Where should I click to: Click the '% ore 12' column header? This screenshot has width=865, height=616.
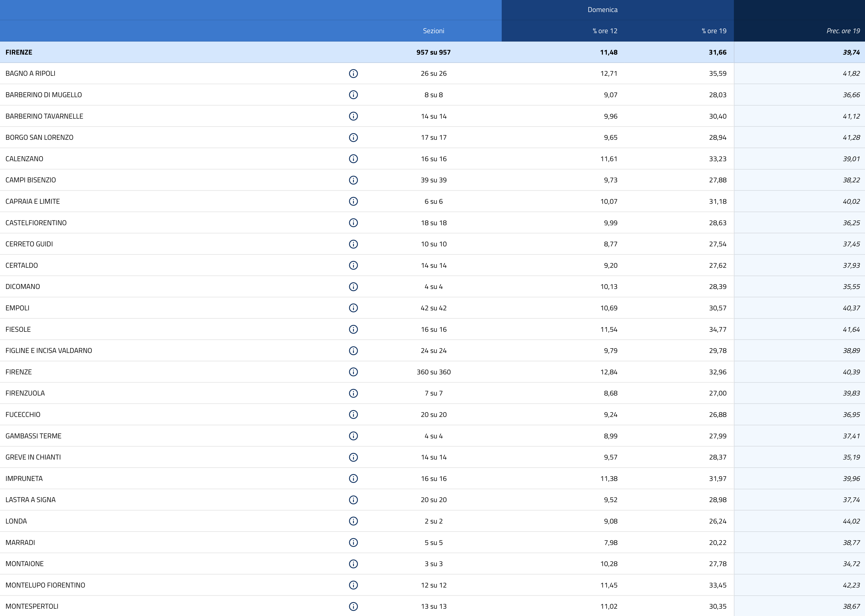[x=605, y=31]
